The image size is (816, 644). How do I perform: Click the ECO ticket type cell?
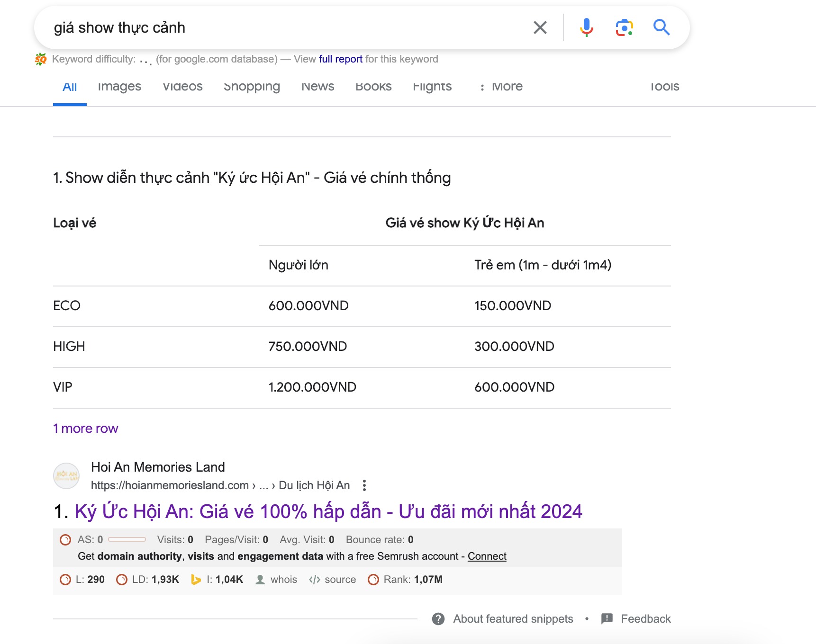coord(67,306)
